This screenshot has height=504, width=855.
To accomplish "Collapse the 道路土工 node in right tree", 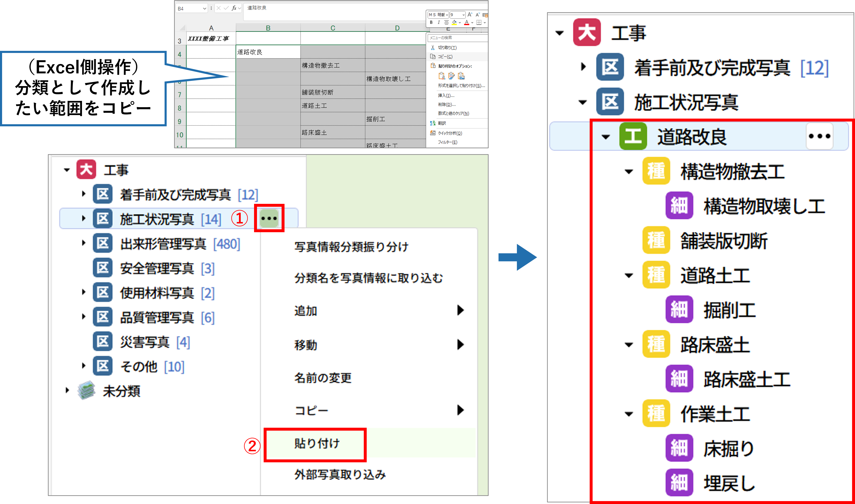I will pos(629,275).
